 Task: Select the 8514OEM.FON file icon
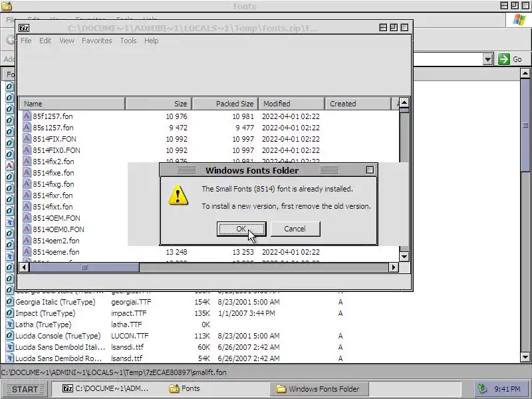(27, 218)
